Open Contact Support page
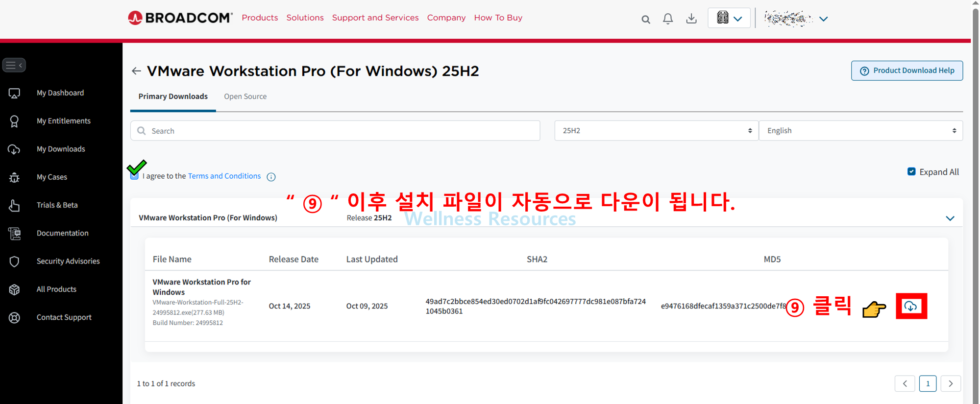 (64, 317)
